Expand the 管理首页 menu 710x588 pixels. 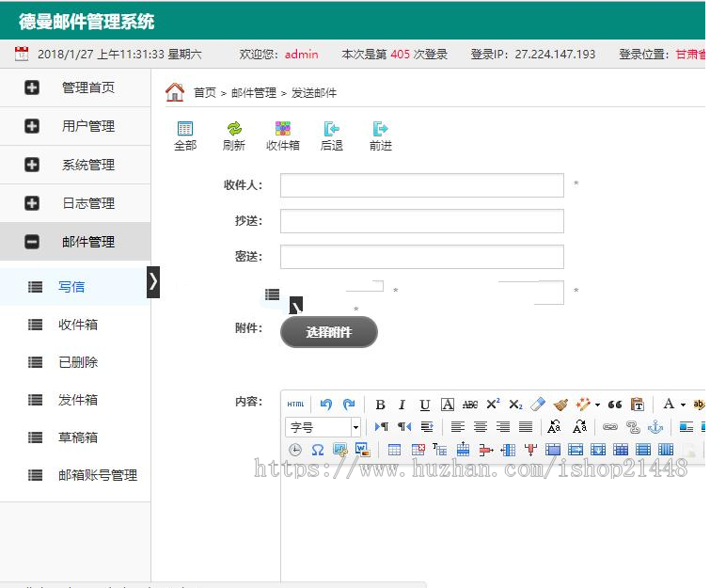click(32, 87)
